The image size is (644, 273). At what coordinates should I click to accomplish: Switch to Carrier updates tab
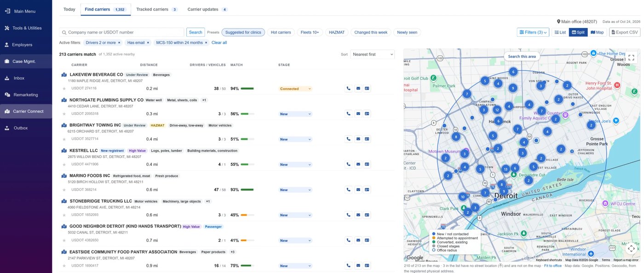[x=207, y=9]
